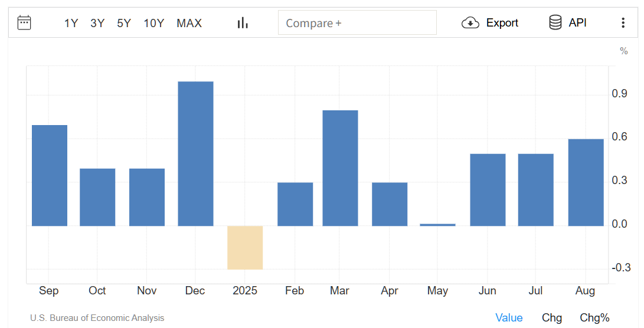This screenshot has width=644, height=328.
Task: Click the cloud download Export icon
Action: coord(470,23)
